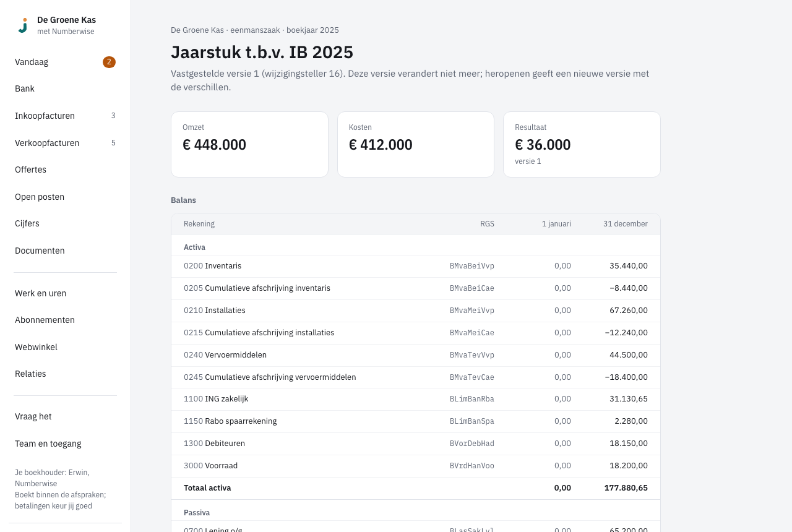Select the 1100 ING zakelijk row
This screenshot has width=792, height=532.
(x=416, y=399)
